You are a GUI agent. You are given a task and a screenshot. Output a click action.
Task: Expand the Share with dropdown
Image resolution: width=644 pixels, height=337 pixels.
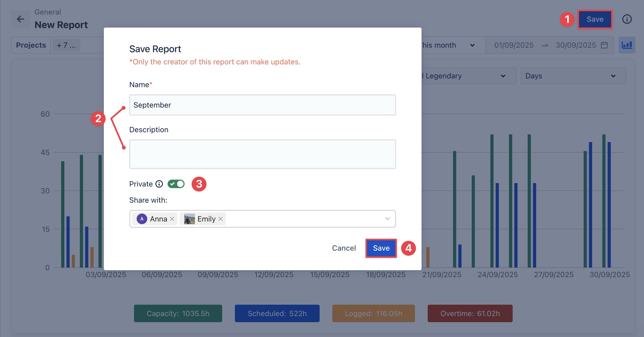point(387,219)
